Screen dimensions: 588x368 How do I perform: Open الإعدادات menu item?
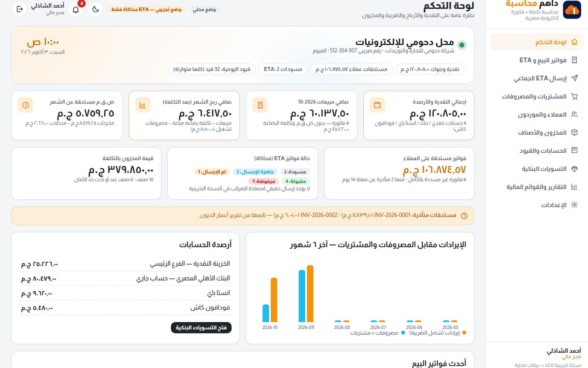click(536, 205)
